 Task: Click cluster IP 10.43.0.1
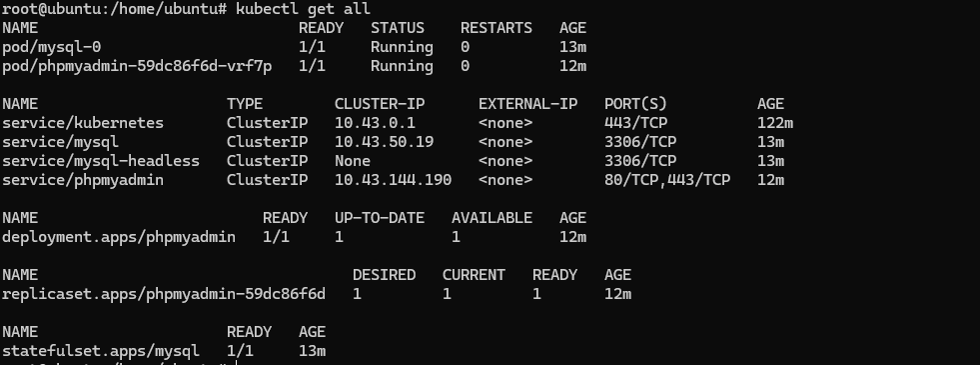click(375, 123)
